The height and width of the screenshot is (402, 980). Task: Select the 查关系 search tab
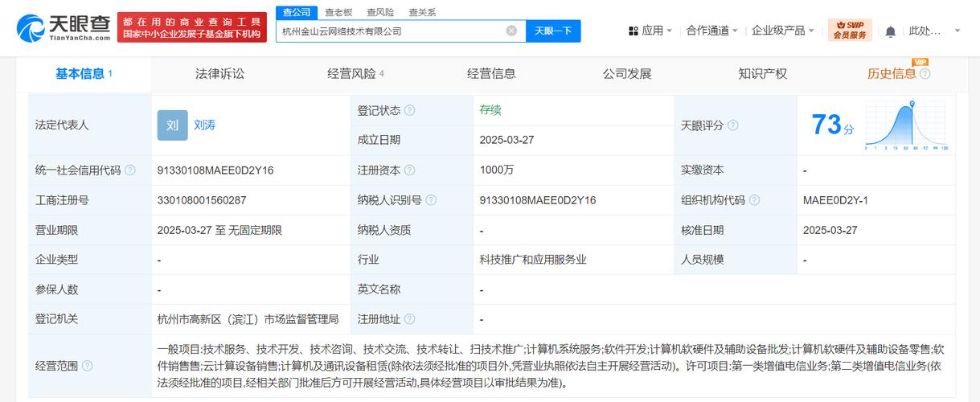[x=422, y=12]
